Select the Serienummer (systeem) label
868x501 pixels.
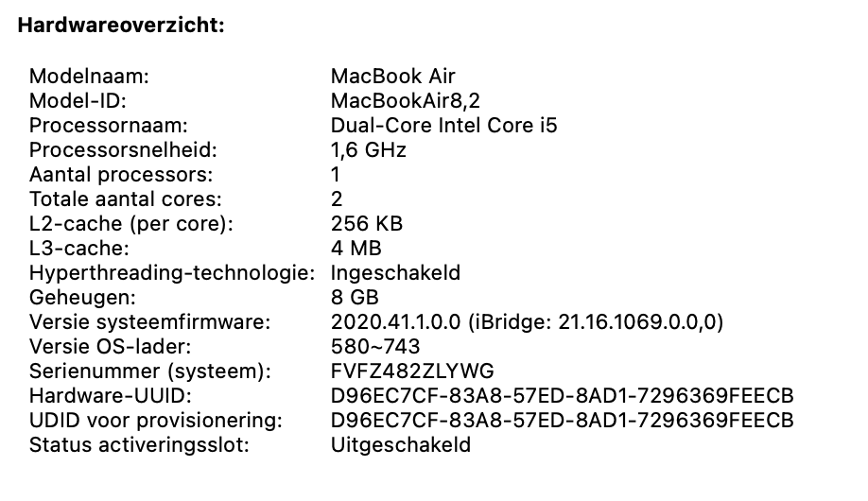(150, 371)
